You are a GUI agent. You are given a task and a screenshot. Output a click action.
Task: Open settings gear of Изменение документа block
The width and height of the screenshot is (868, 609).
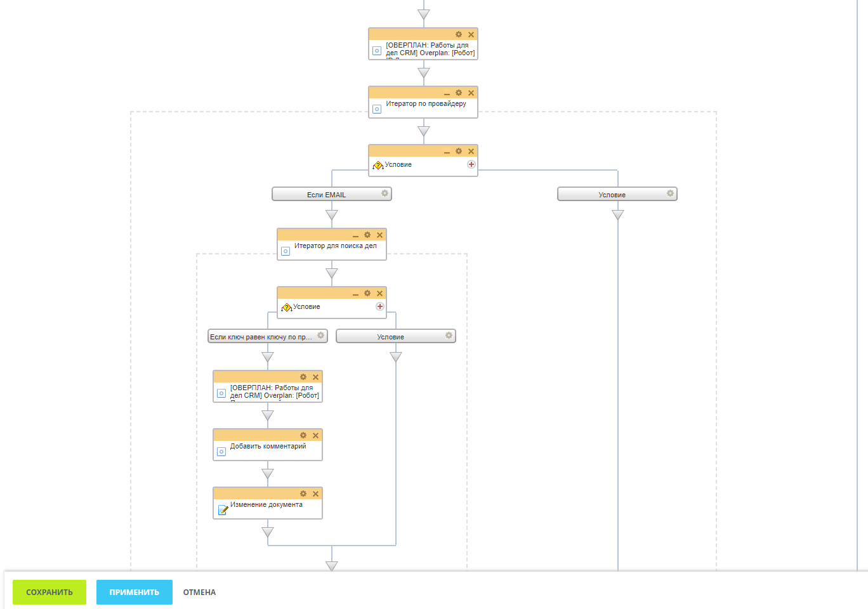tap(303, 493)
